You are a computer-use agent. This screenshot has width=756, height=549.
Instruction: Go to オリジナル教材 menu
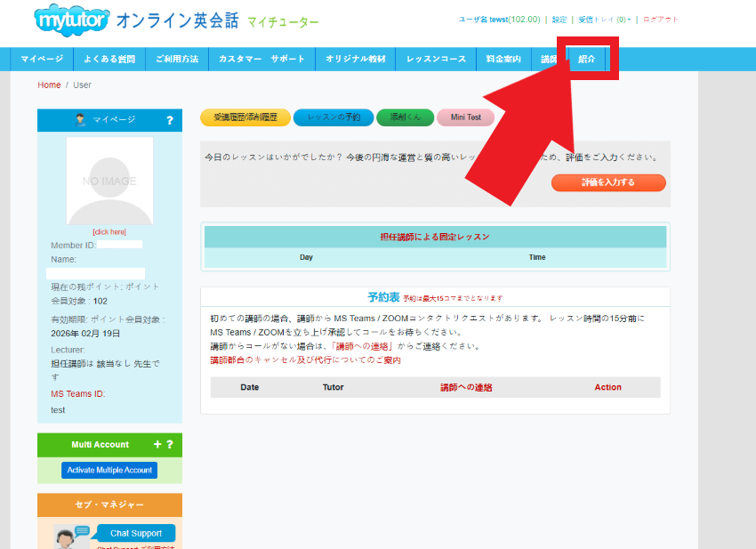click(356, 59)
